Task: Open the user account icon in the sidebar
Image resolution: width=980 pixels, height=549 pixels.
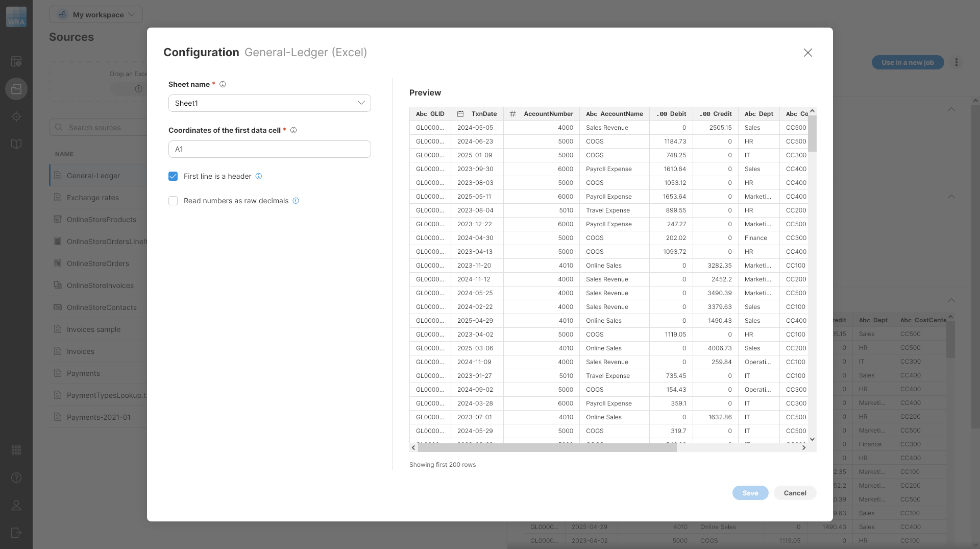Action: 16,506
